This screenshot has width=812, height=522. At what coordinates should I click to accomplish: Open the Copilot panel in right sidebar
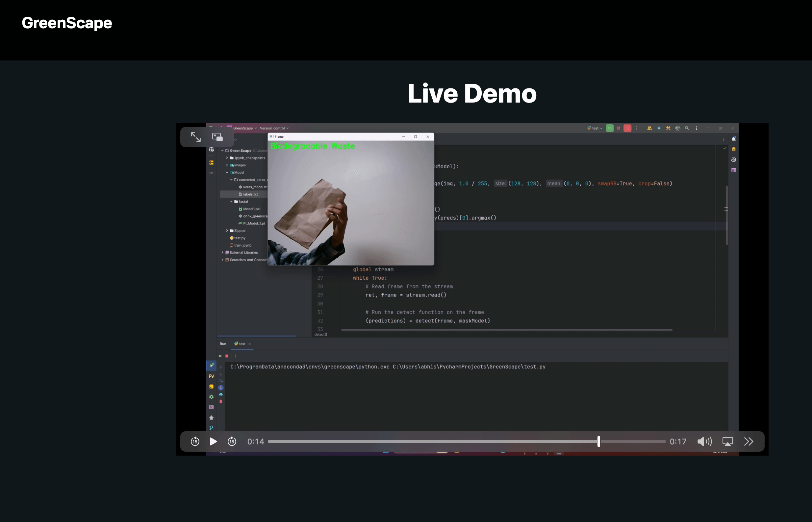(734, 160)
